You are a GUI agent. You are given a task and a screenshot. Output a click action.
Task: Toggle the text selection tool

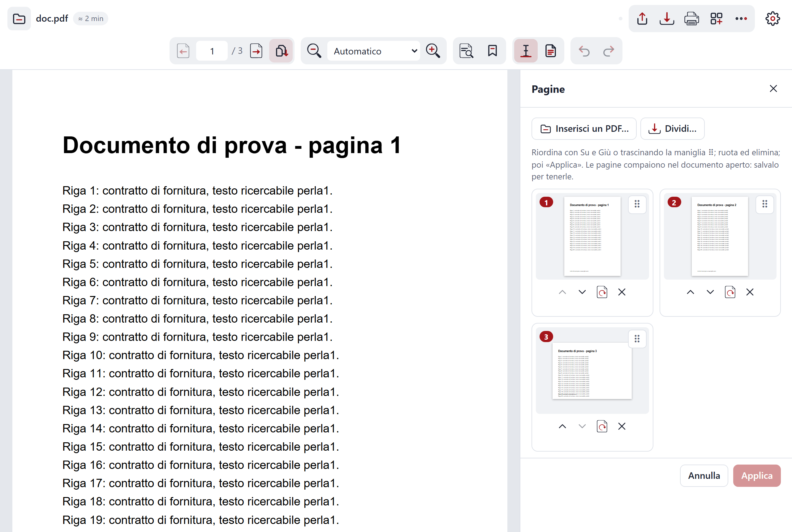pos(526,51)
